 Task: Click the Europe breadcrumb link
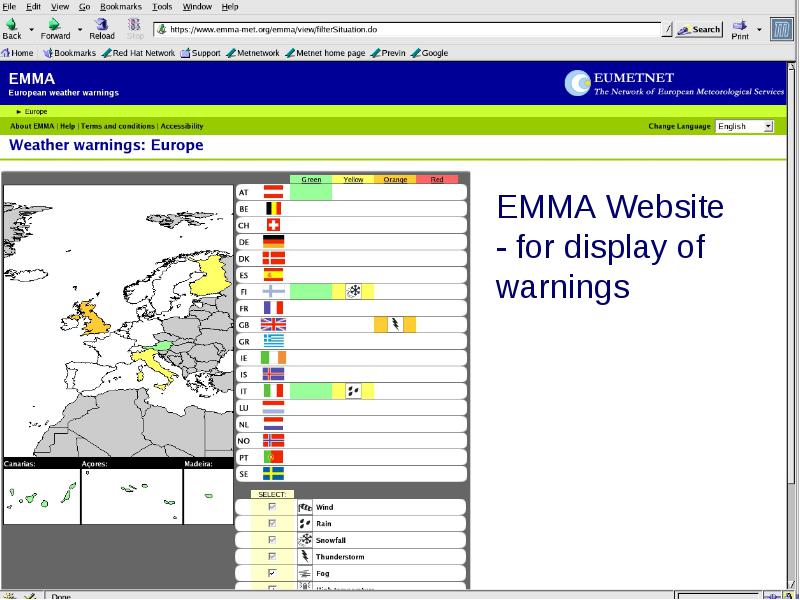(36, 111)
